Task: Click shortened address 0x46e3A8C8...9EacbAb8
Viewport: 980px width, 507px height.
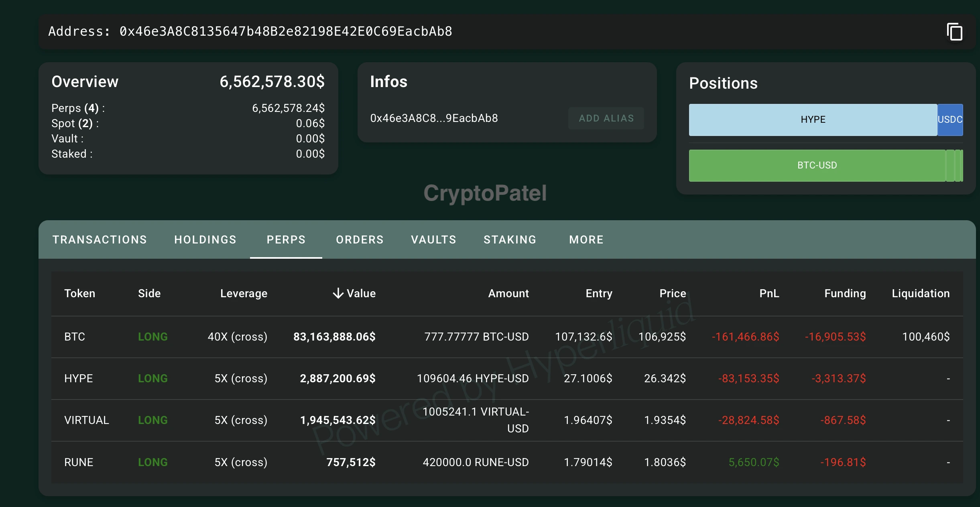Action: tap(434, 118)
